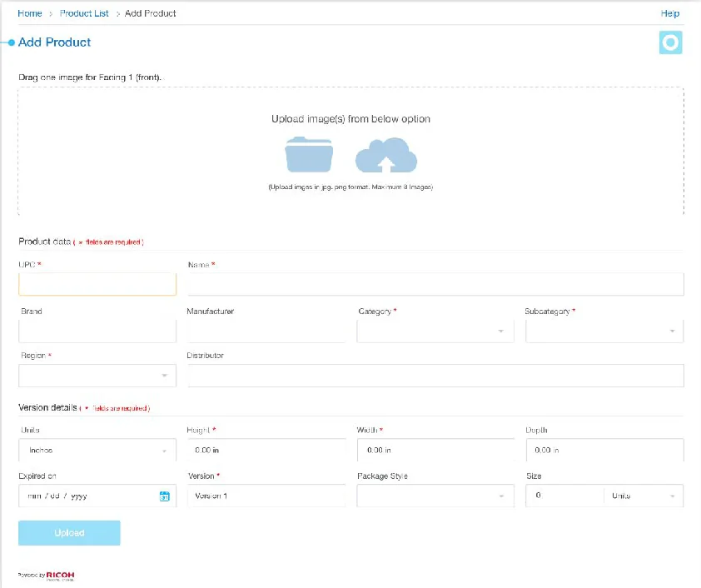This screenshot has height=588, width=701.
Task: Click the Depth value field
Action: click(x=604, y=450)
